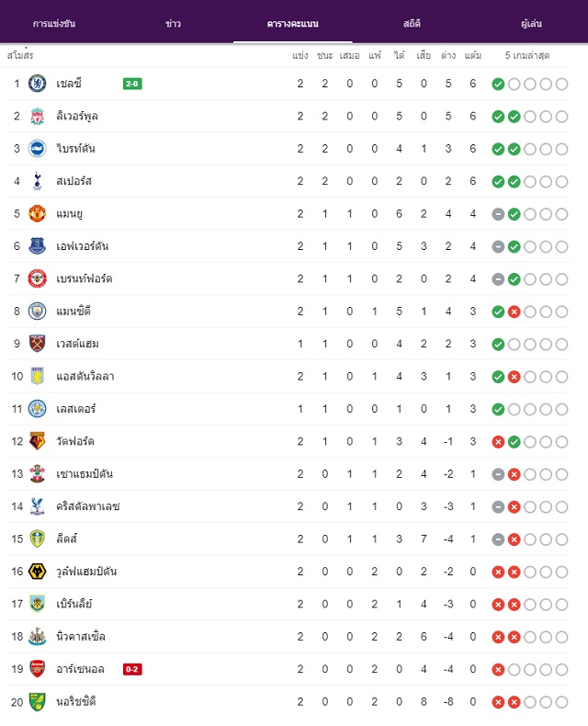Open the การแข่งขัน tab
The width and height of the screenshot is (588, 726).
54,24
